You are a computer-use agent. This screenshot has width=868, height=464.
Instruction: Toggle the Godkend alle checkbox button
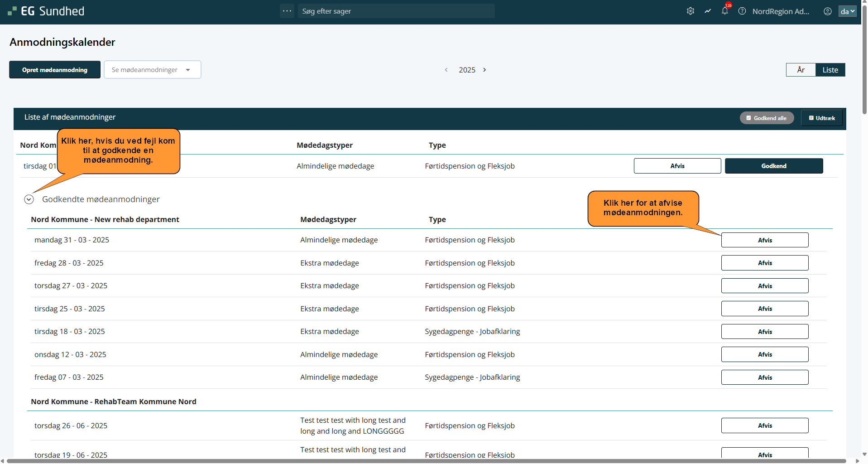767,118
